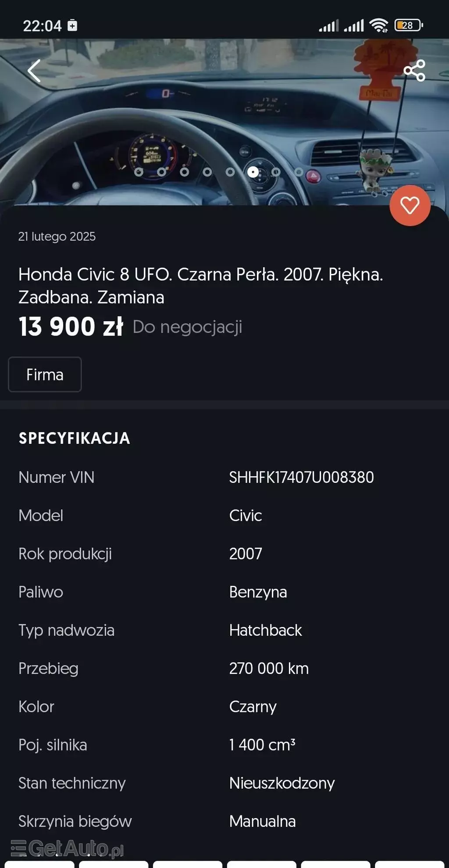The height and width of the screenshot is (868, 449).
Task: Tap the battery indicator icon
Action: (408, 25)
